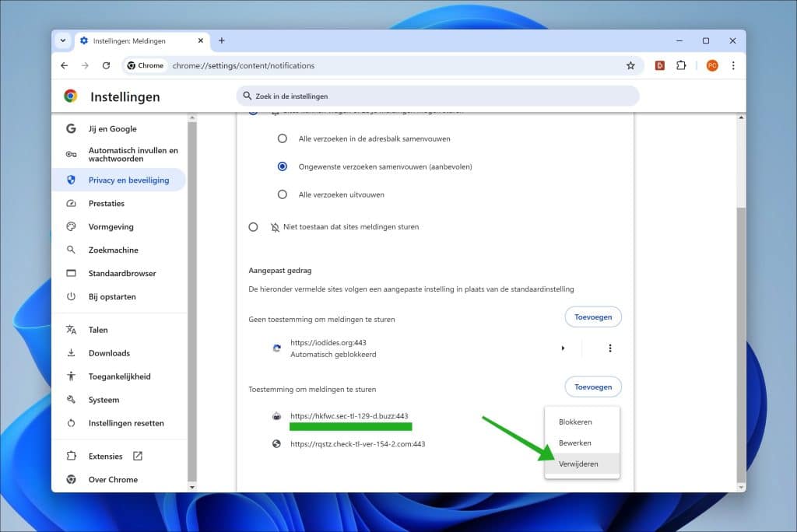This screenshot has height=532, width=797.
Task: Choose Verwijderen from the context menu
Action: (x=582, y=464)
